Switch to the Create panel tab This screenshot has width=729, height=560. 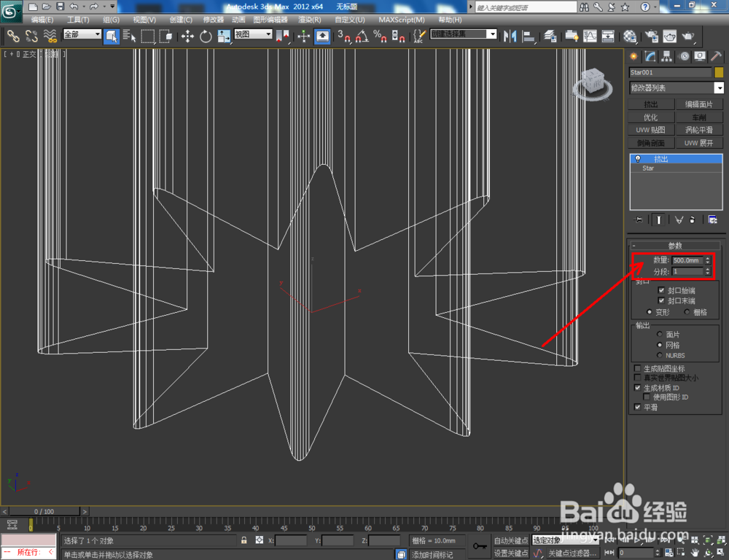[x=634, y=56]
